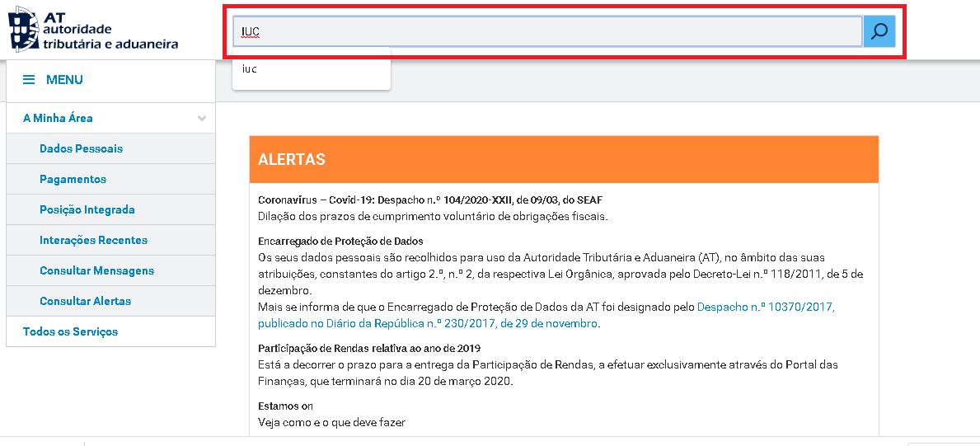Image resolution: width=980 pixels, height=446 pixels.
Task: Select the Encarregado de Proteção de Dados heading
Action: pos(340,242)
